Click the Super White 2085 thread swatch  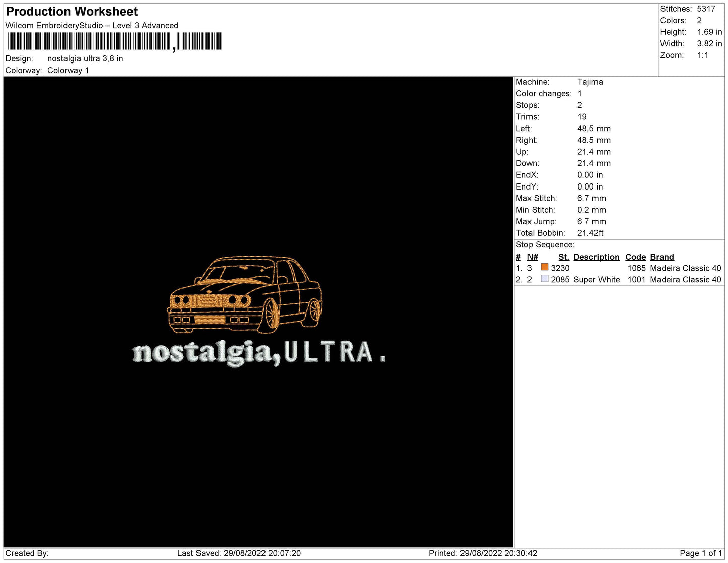[x=544, y=279]
